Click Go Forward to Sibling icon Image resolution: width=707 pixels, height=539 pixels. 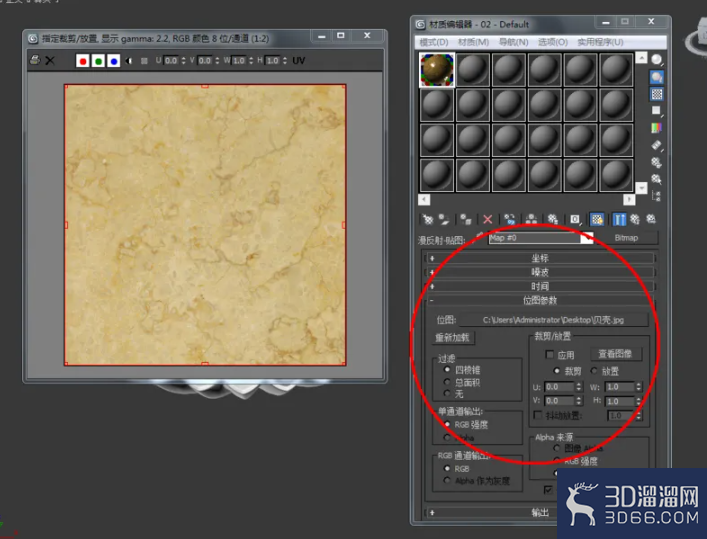[x=651, y=220]
